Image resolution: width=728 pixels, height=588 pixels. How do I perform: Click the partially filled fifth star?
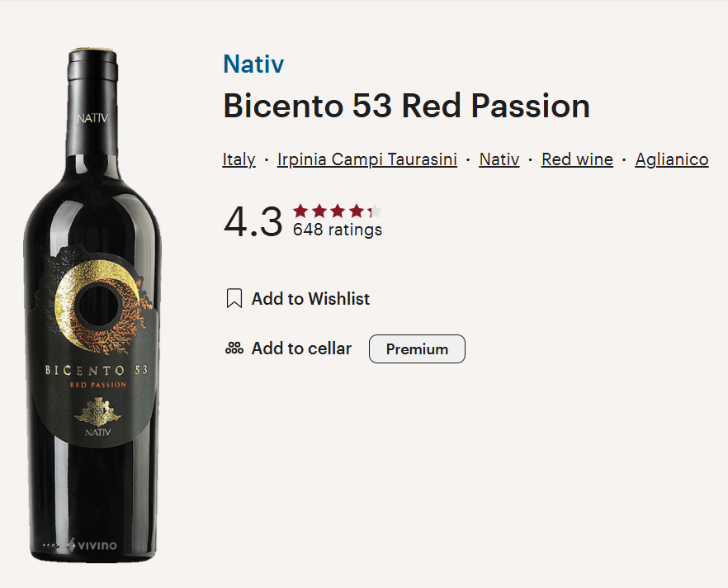tap(375, 211)
